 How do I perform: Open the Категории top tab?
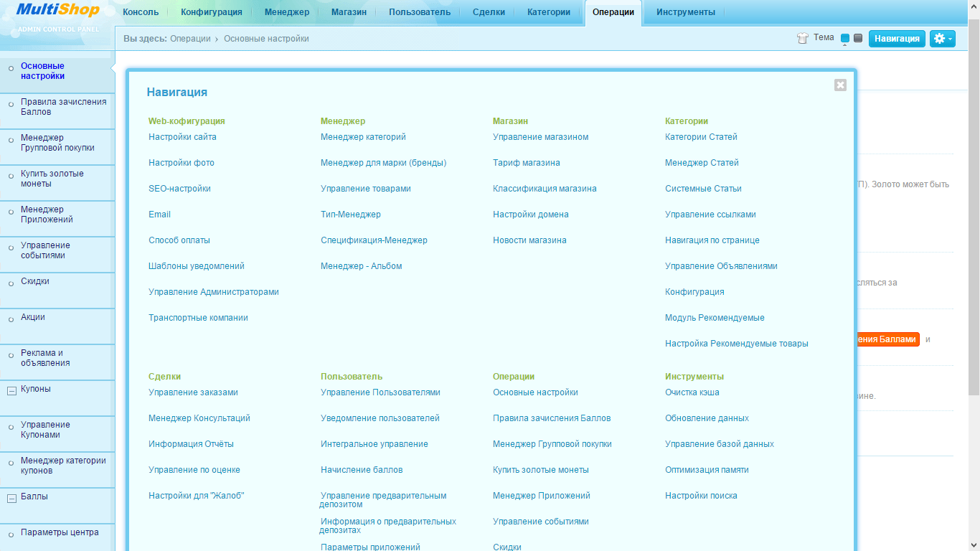(549, 12)
